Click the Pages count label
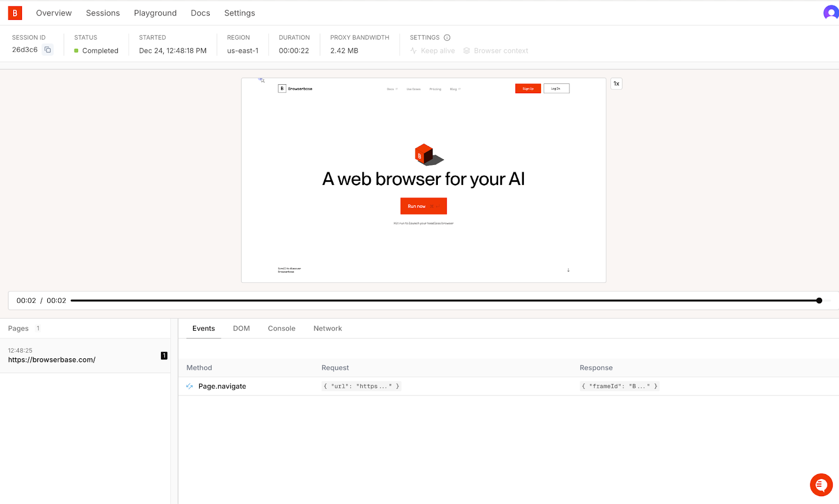The height and width of the screenshot is (504, 839). (24, 328)
